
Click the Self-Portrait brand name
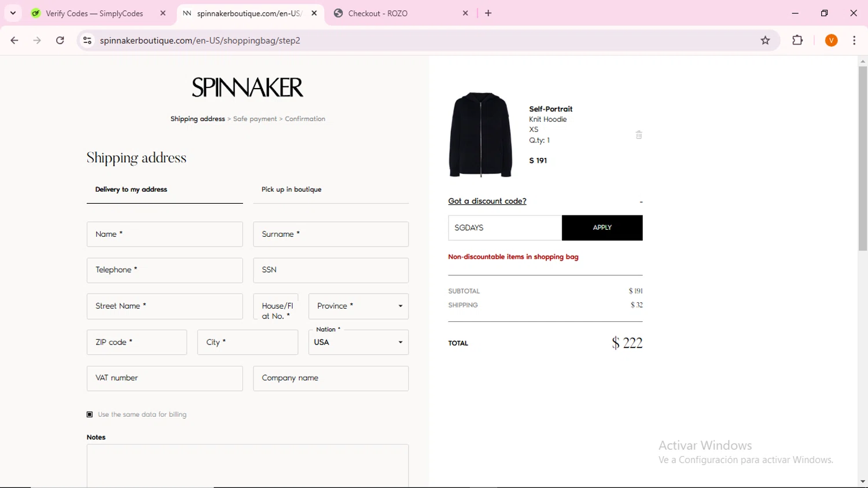click(551, 109)
